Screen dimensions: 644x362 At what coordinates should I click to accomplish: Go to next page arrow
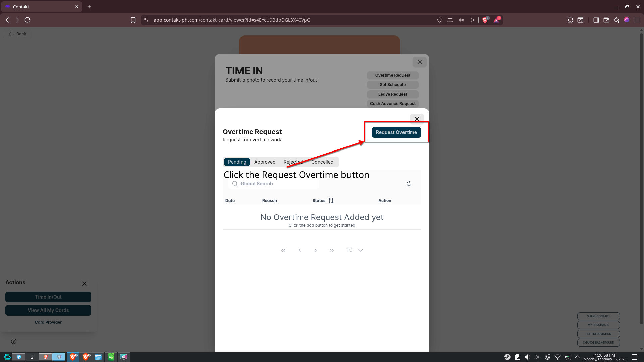(315, 250)
